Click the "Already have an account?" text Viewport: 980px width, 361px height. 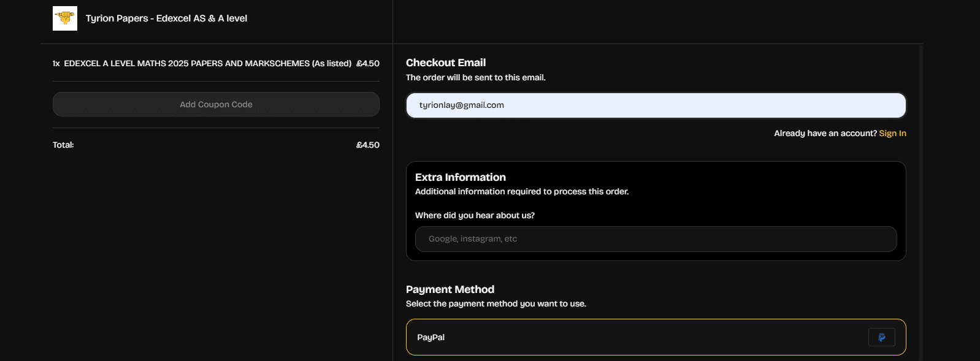coord(825,133)
